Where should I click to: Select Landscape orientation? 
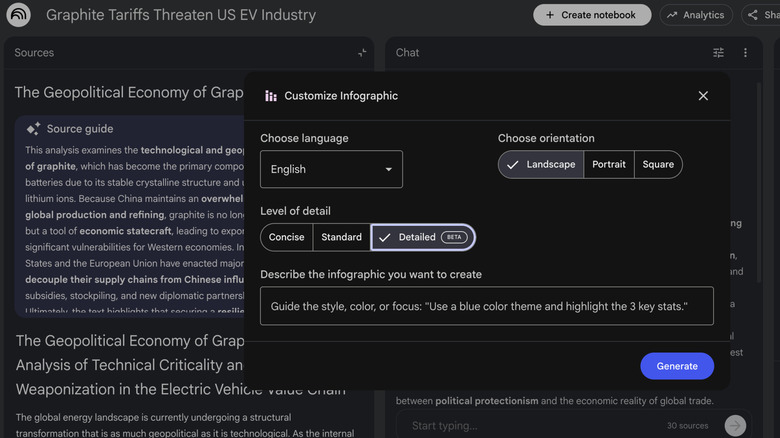[x=541, y=165]
